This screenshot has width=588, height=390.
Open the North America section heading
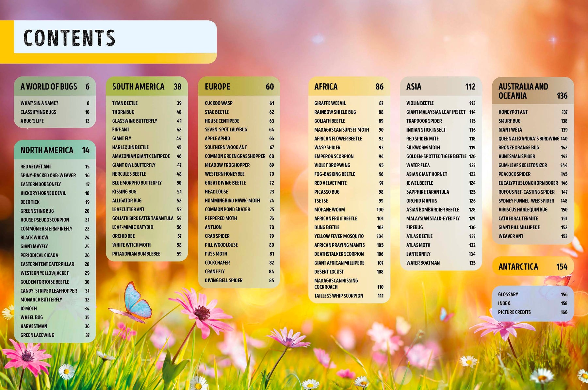pyautogui.click(x=47, y=150)
